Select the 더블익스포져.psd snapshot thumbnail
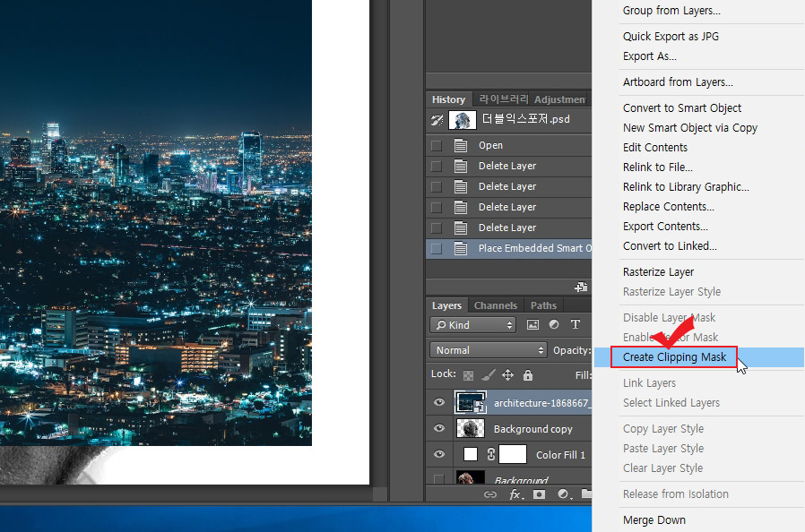The width and height of the screenshot is (805, 532). coord(462,120)
